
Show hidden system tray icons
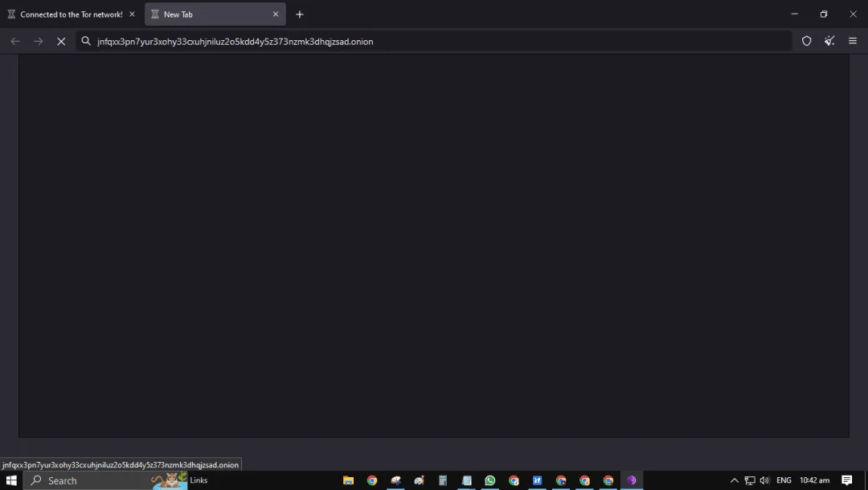click(735, 480)
